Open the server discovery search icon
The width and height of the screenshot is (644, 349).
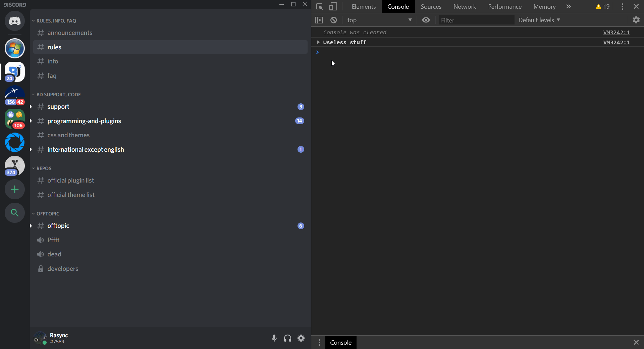click(x=15, y=213)
